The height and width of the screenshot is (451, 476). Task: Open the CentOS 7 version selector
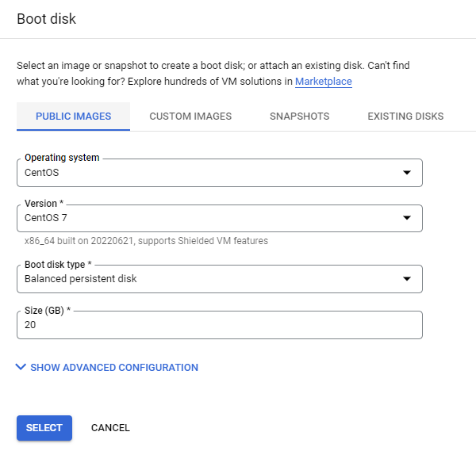click(220, 218)
